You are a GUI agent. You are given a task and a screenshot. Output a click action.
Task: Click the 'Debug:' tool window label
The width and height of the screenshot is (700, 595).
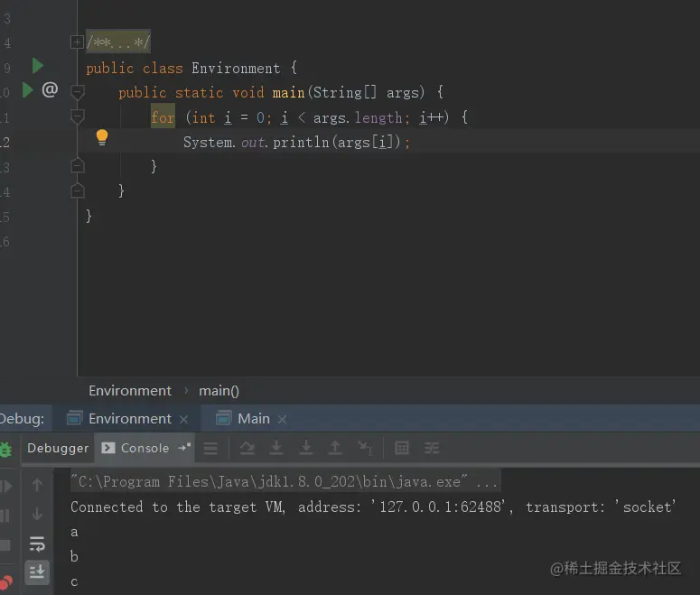pyautogui.click(x=22, y=419)
